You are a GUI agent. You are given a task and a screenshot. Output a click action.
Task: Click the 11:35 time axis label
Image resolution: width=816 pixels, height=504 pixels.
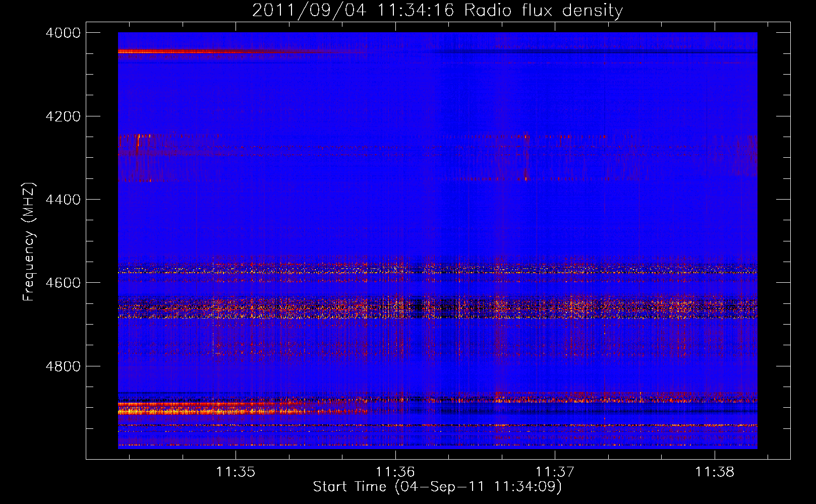(x=236, y=472)
